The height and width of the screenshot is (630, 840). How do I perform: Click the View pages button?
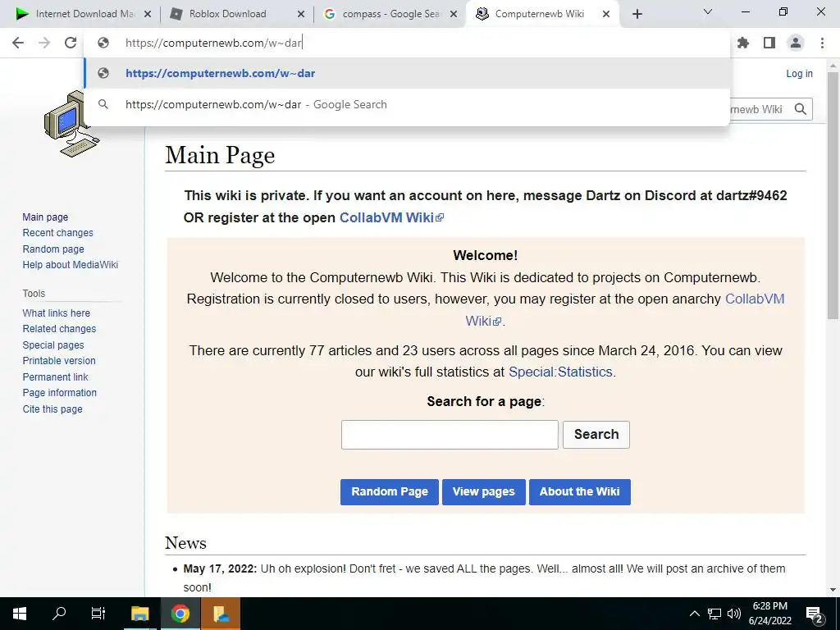484,492
